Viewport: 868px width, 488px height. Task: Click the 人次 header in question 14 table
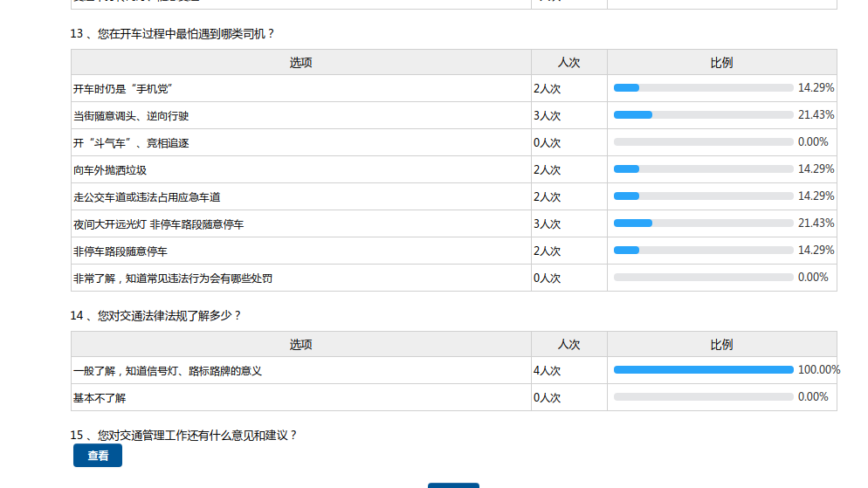(568, 345)
